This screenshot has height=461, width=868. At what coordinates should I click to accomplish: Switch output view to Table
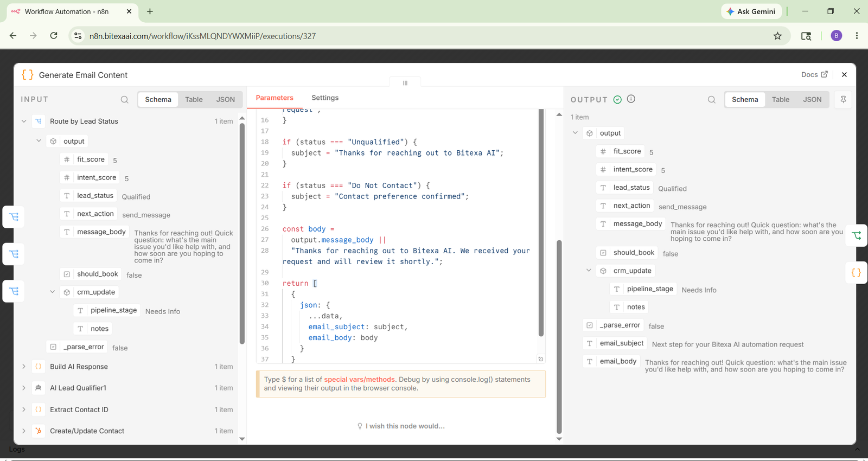[x=781, y=100]
